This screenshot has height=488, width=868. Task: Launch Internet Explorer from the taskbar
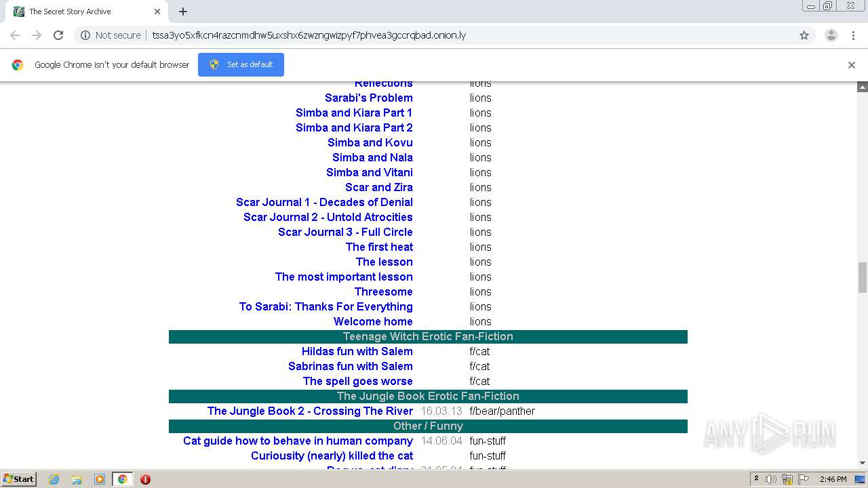[54, 479]
